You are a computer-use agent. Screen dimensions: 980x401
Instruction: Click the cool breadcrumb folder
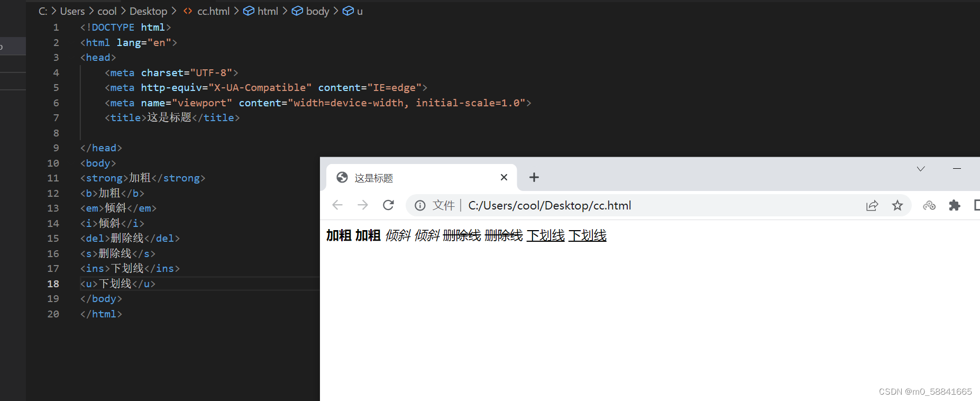point(107,11)
